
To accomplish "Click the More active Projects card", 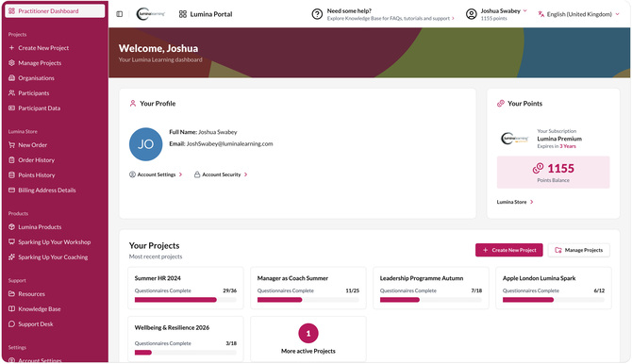I will click(x=308, y=339).
